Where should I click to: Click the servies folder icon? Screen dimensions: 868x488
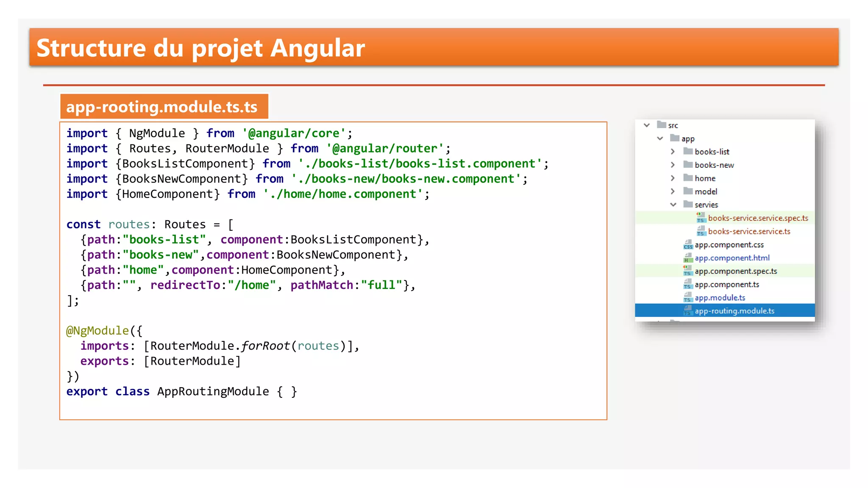pyautogui.click(x=688, y=204)
